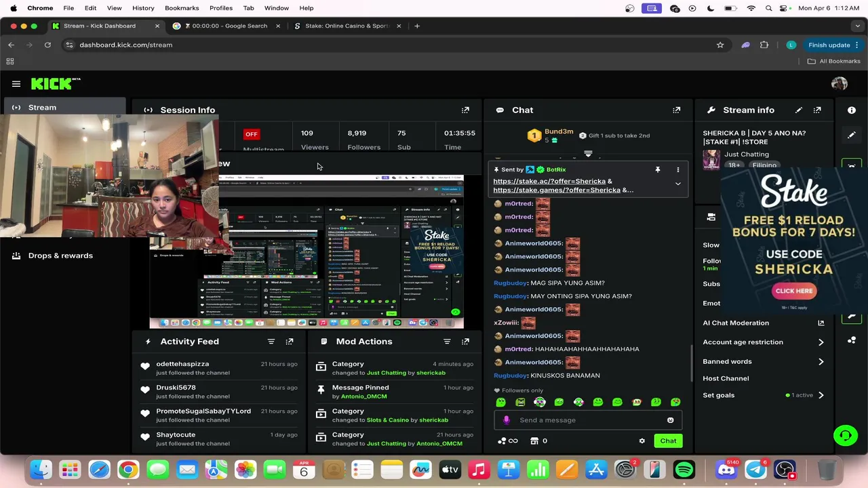
Task: Open Spotify from the Dock
Action: pyautogui.click(x=684, y=469)
